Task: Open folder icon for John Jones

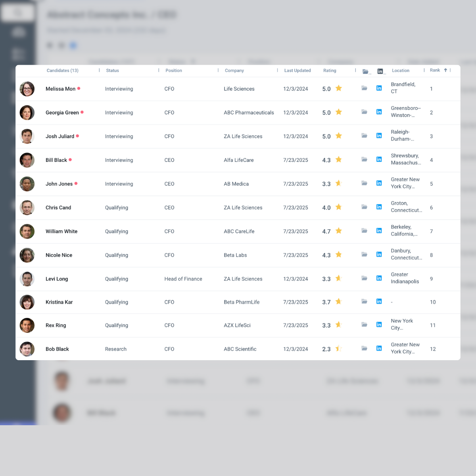Action: point(364,183)
